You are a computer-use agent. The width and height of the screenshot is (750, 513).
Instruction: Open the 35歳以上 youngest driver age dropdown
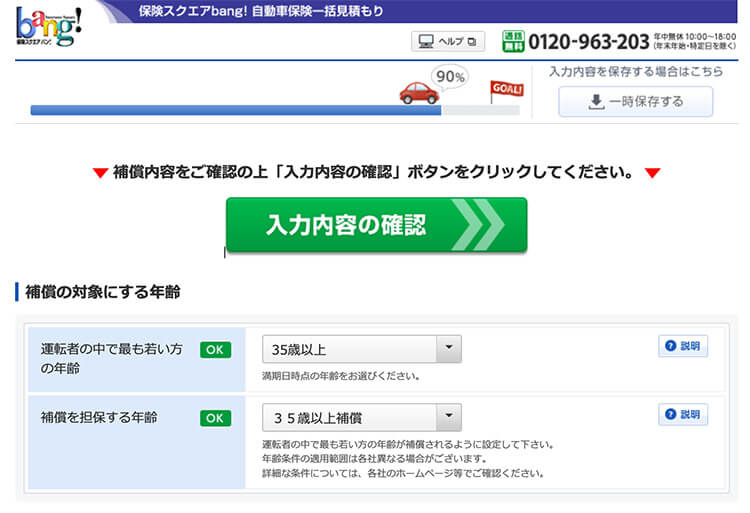pos(362,349)
